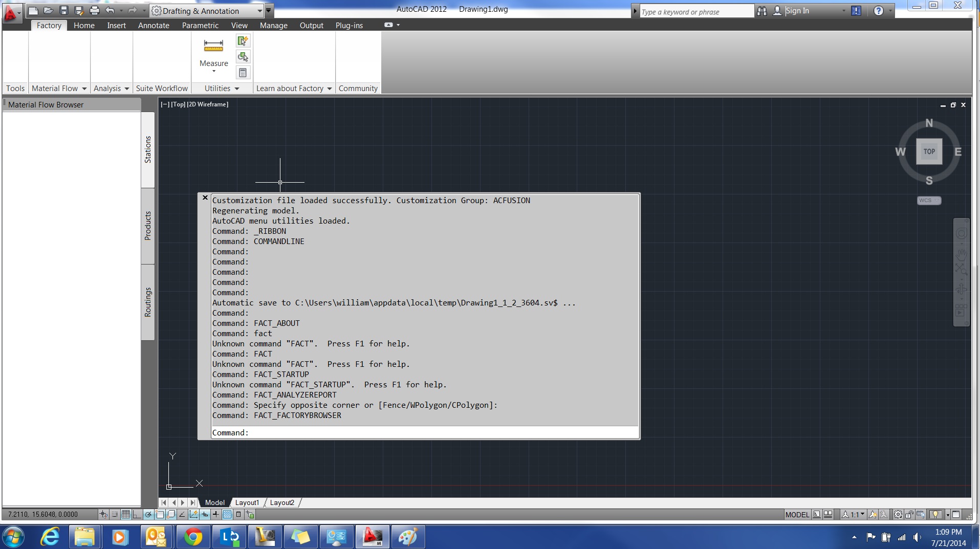The height and width of the screenshot is (549, 980).
Task: Open the annotation scale 1:1 dropdown
Action: [x=854, y=514]
